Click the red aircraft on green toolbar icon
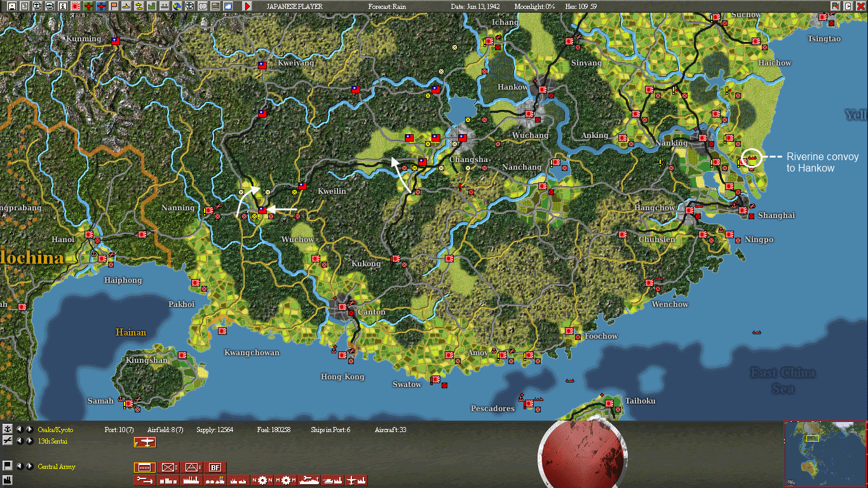The image size is (868, 488). 88,6
